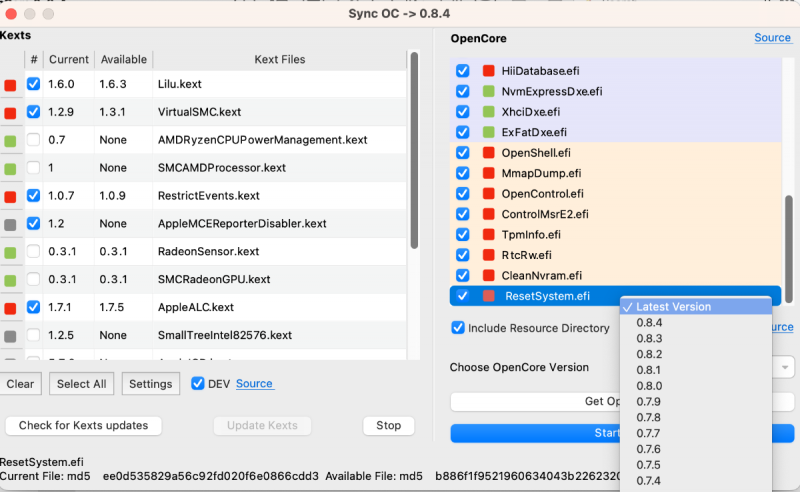Click red status icon next to CleanNvram.efi

pos(489,275)
